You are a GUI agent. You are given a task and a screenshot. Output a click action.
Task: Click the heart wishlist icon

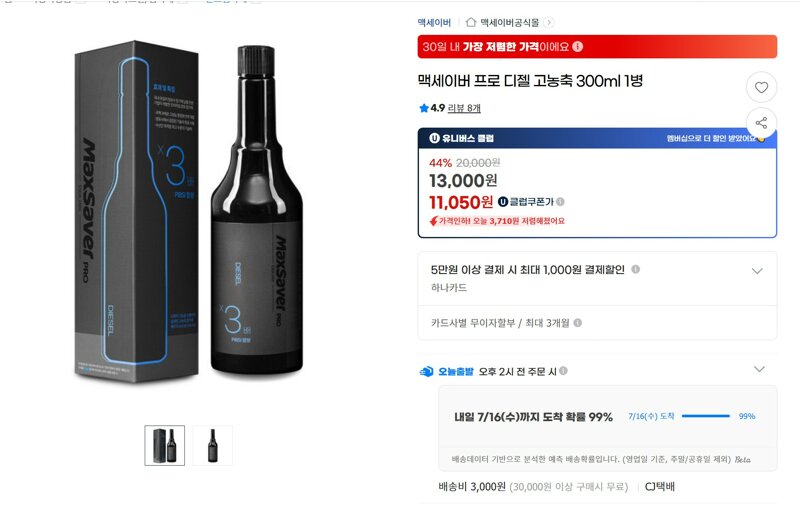(x=761, y=87)
